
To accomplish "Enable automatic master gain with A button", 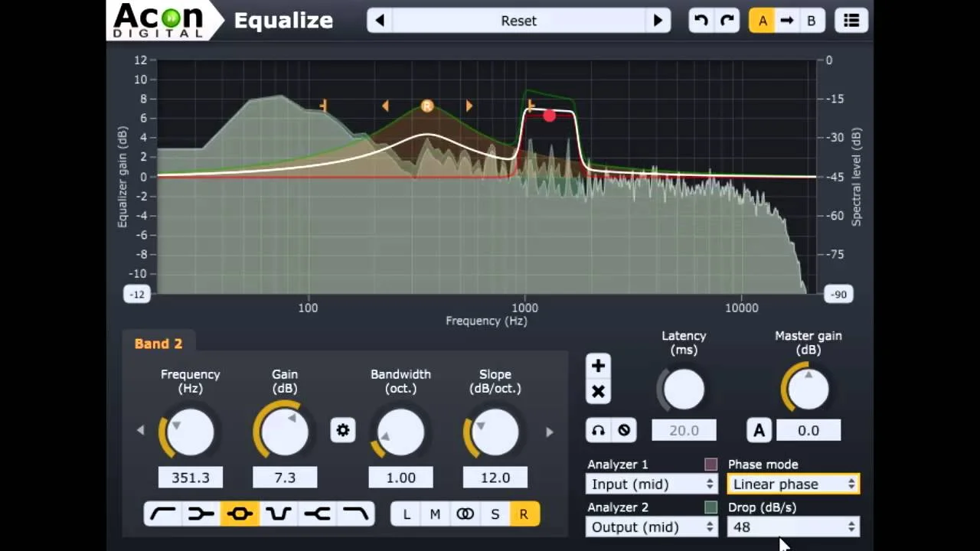I will click(759, 429).
